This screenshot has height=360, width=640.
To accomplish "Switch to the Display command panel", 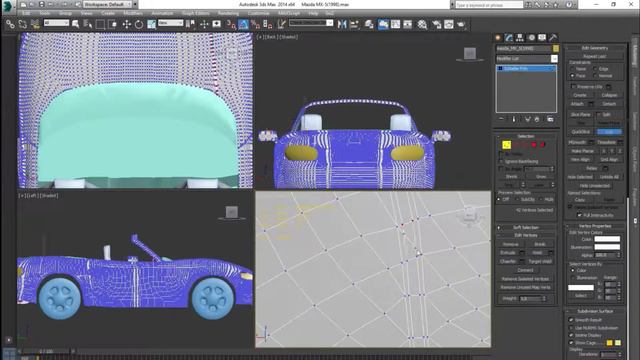I will (x=542, y=38).
